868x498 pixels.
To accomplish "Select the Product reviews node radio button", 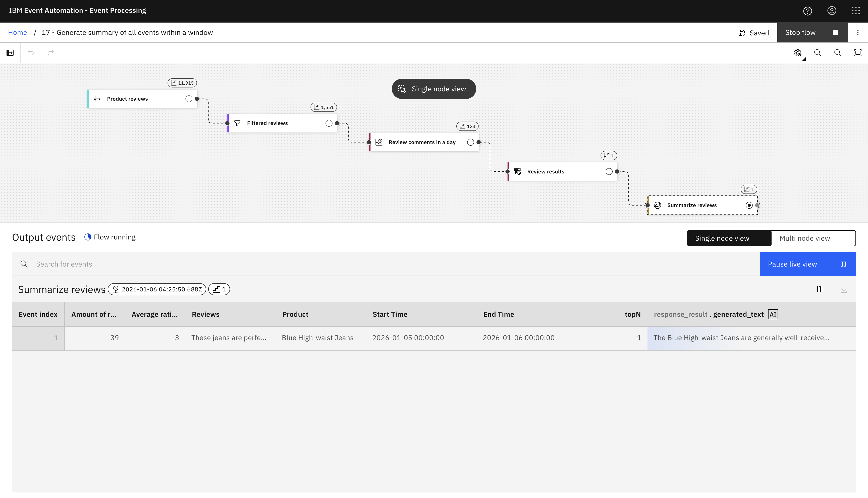I will point(189,99).
